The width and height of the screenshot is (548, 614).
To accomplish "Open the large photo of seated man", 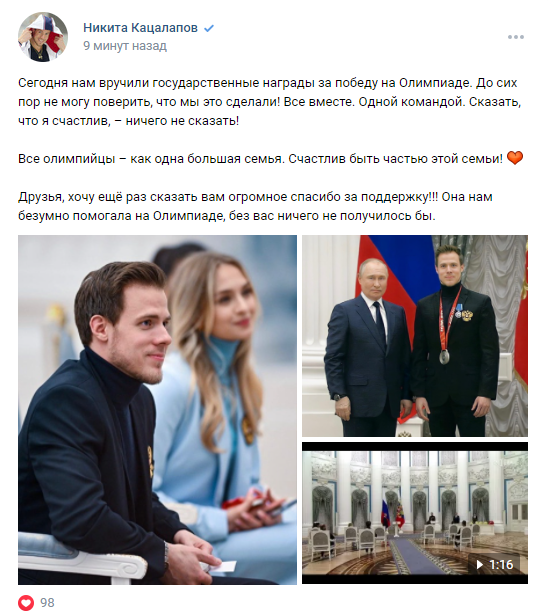I will [157, 410].
